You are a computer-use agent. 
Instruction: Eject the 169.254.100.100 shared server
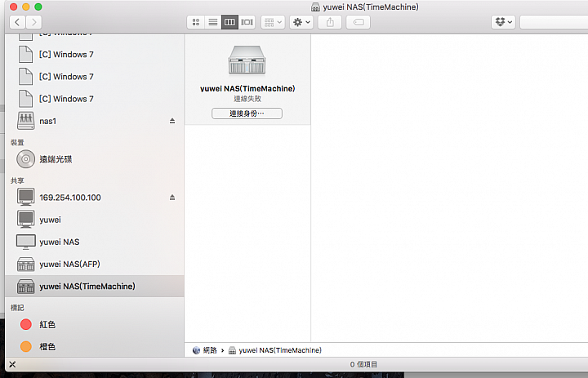(172, 198)
